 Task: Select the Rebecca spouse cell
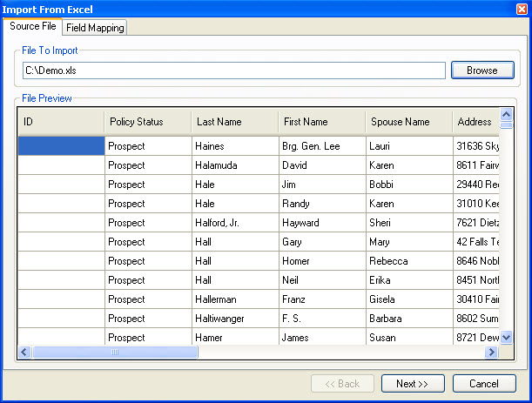click(409, 261)
